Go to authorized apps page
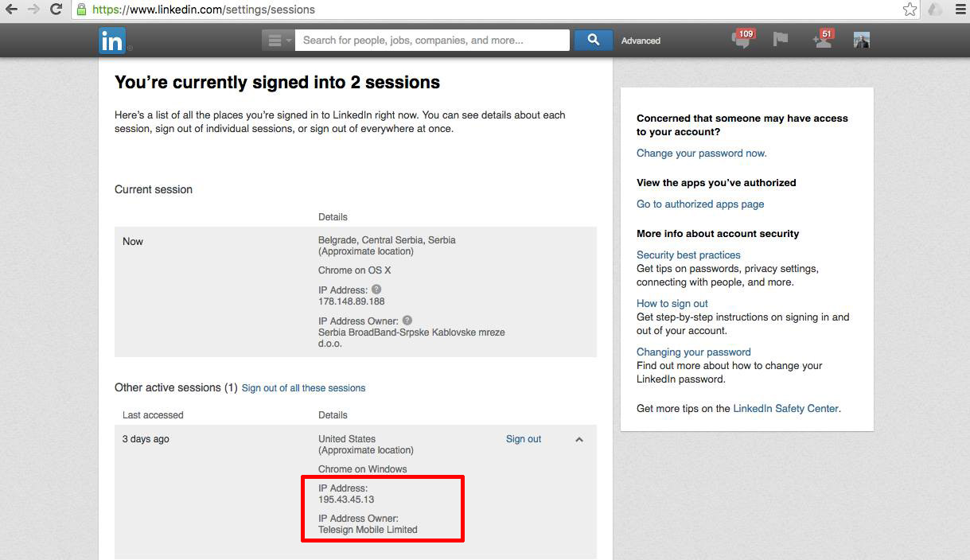The width and height of the screenshot is (970, 560). 699,204
